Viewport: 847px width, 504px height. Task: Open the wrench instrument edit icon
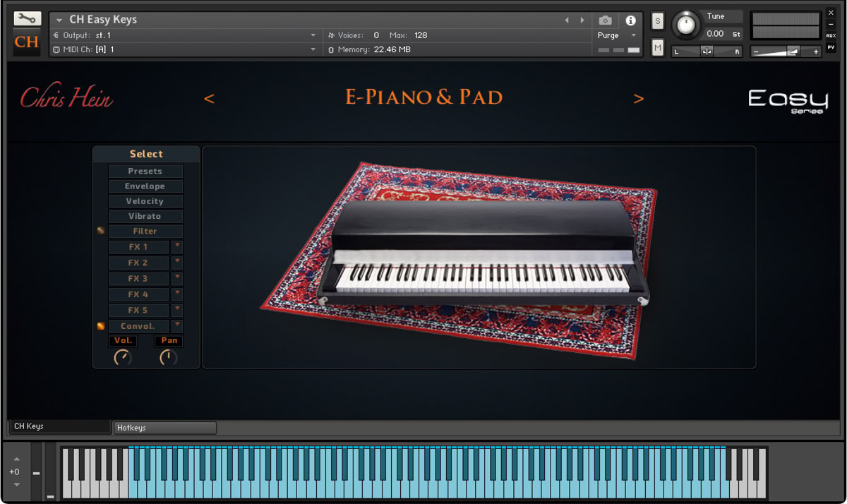(x=27, y=19)
